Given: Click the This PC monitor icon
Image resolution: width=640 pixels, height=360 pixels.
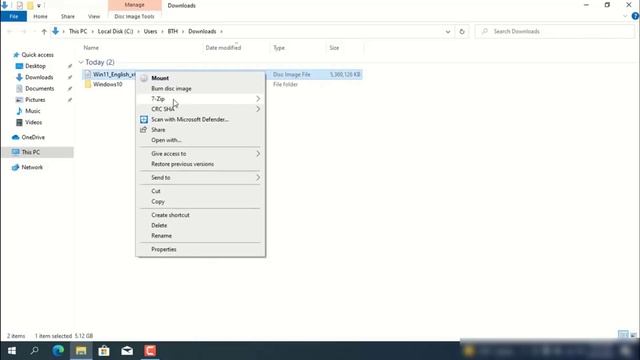Looking at the screenshot, I should (x=16, y=152).
